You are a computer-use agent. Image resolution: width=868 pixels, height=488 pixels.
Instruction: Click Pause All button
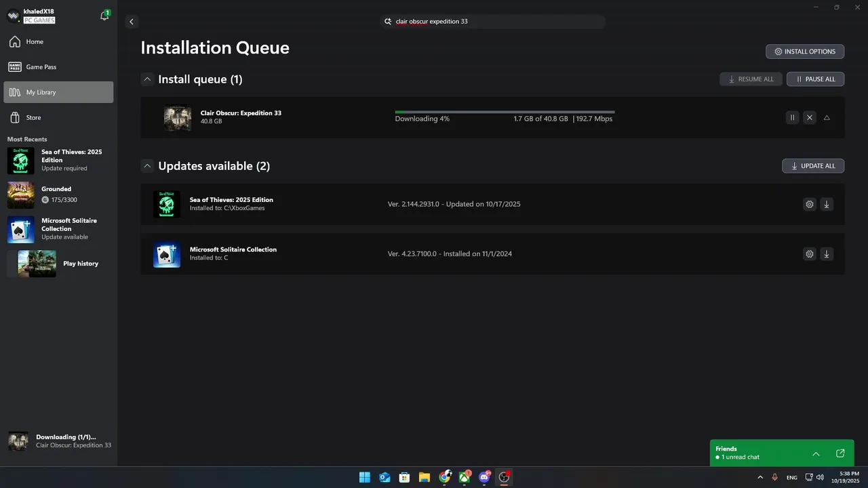[815, 79]
